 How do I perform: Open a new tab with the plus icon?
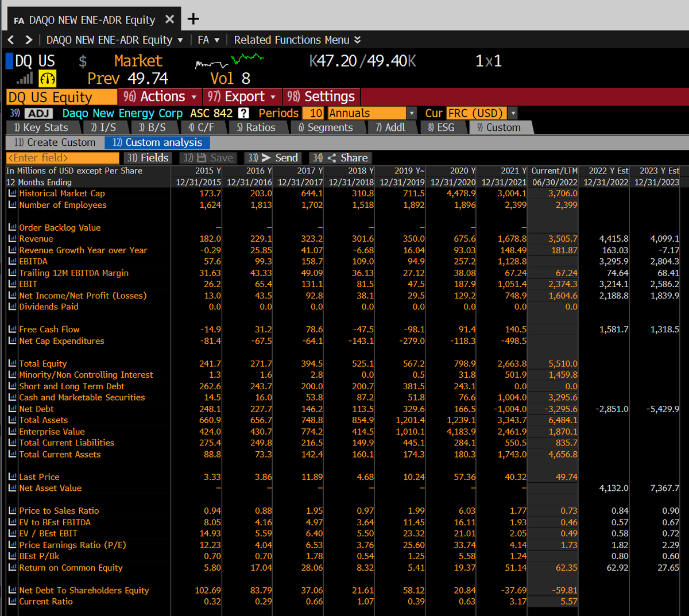(x=193, y=19)
